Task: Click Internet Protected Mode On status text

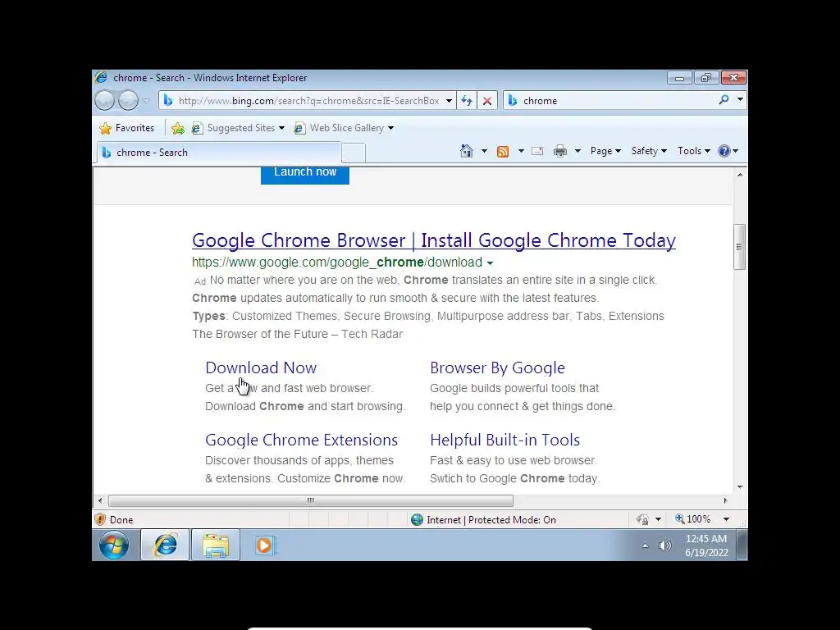Action: [491, 520]
